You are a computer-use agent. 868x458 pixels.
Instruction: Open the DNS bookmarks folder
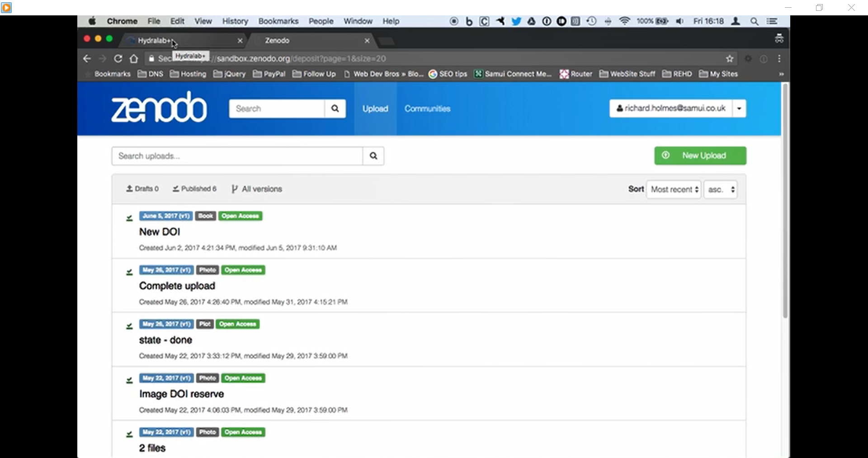(151, 74)
